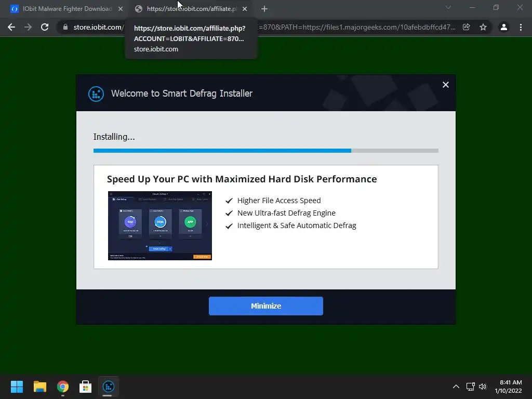Click checkmark beside Higher File Access Speed
532x399 pixels.
pos(229,201)
